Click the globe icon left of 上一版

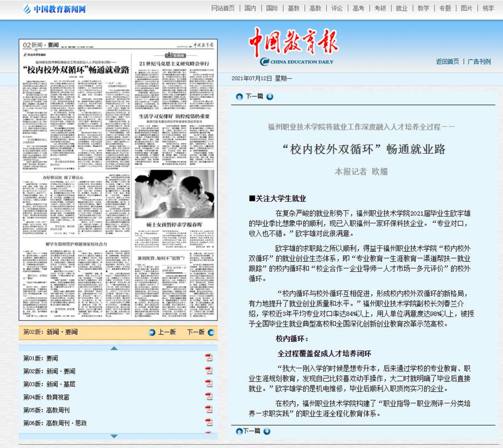(x=152, y=333)
